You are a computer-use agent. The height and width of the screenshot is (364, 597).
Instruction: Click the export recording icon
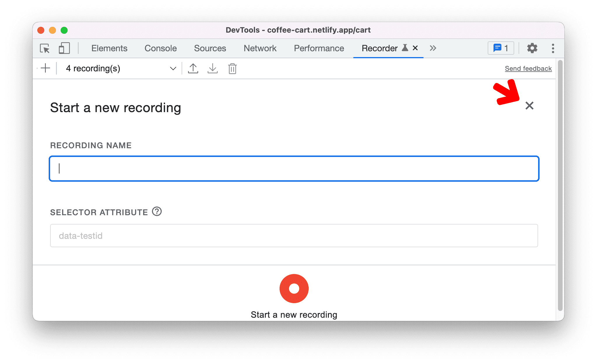tap(193, 68)
